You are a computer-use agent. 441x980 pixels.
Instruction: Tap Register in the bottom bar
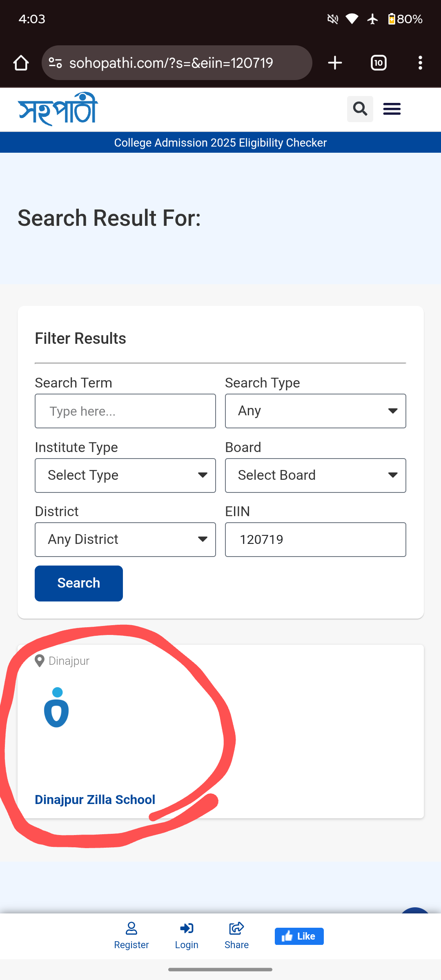(131, 935)
